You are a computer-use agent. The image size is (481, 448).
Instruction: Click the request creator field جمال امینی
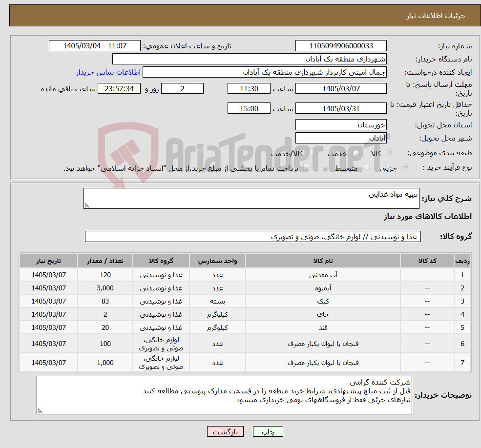click(264, 72)
